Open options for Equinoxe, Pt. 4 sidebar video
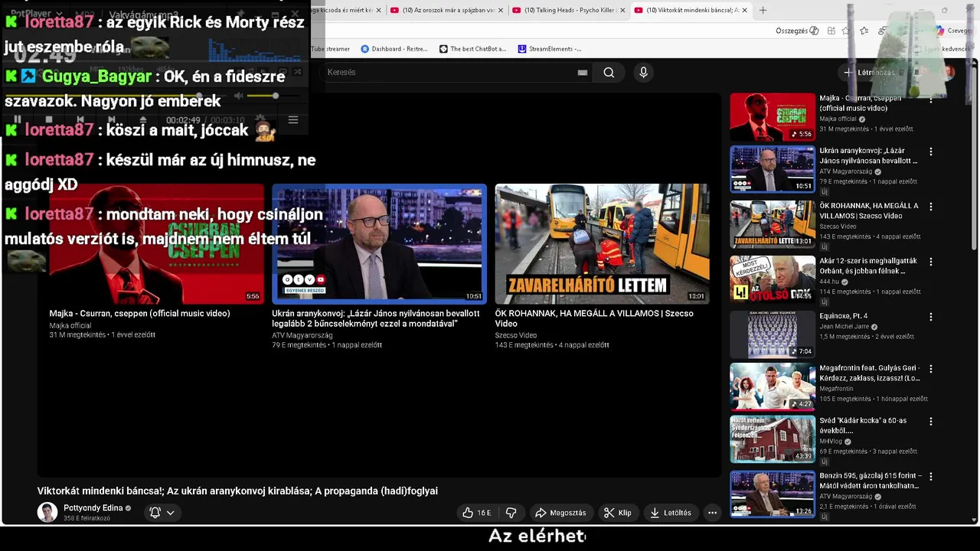Viewport: 980px width, 551px height. click(931, 317)
